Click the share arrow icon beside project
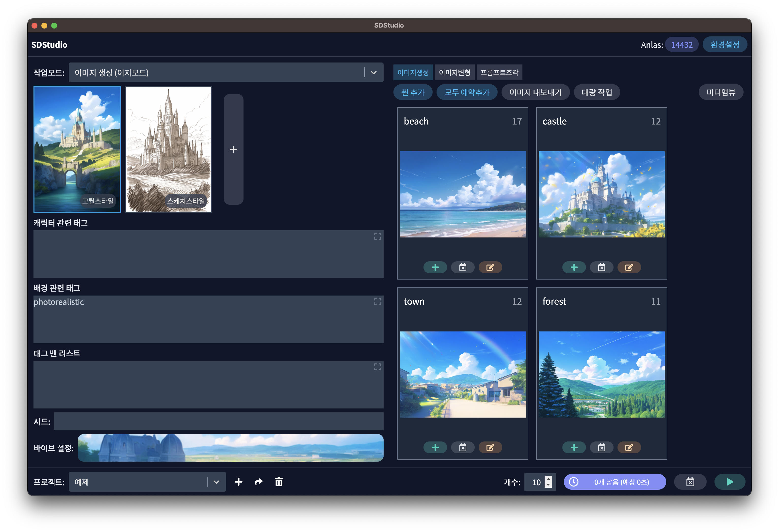Image resolution: width=779 pixels, height=532 pixels. (x=259, y=482)
